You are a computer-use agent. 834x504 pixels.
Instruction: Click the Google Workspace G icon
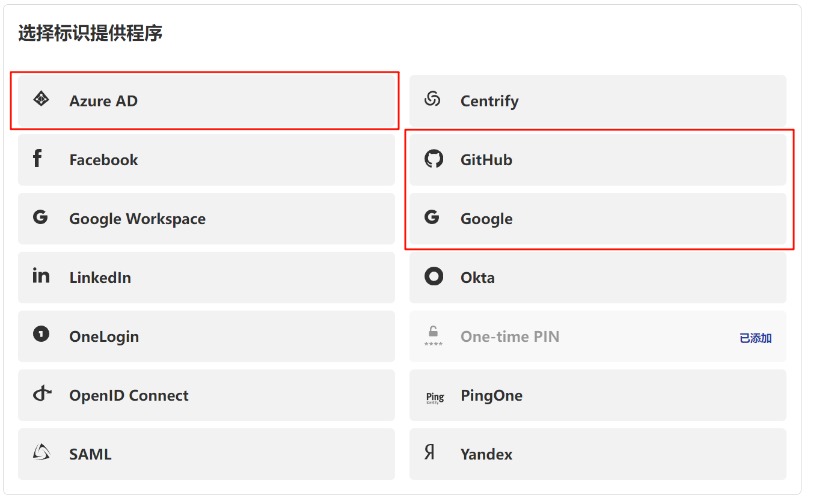click(x=40, y=217)
